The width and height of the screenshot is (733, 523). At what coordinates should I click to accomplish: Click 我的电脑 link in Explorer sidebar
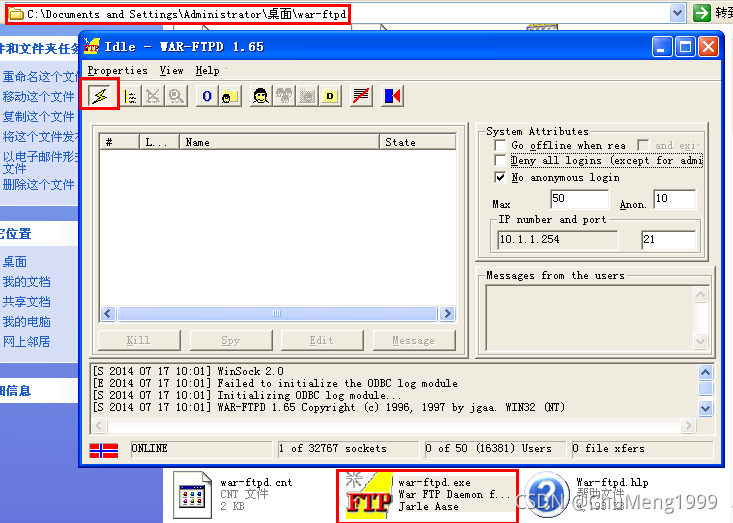(x=27, y=322)
